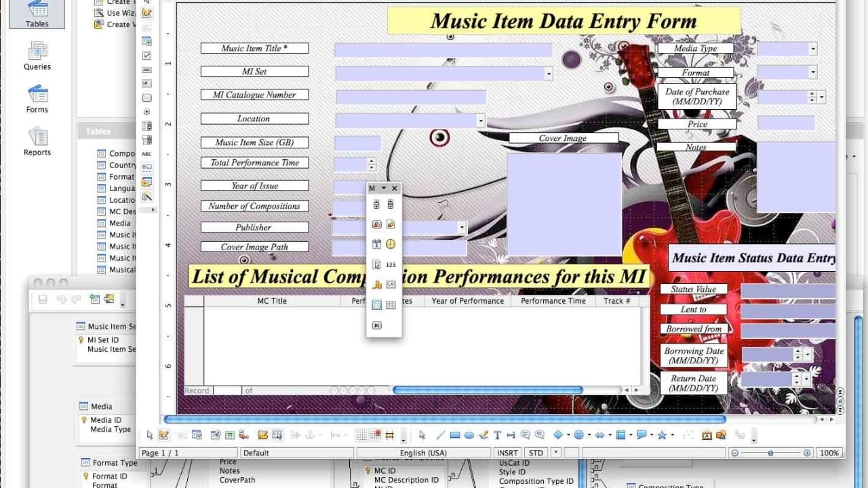Open Forms section in database pane

pos(37,99)
